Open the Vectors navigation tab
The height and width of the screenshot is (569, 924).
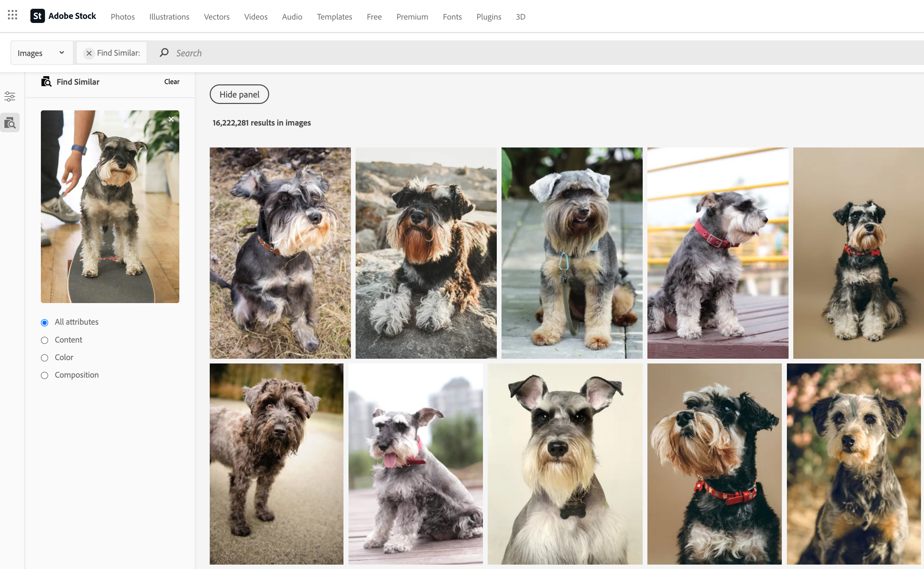(216, 17)
